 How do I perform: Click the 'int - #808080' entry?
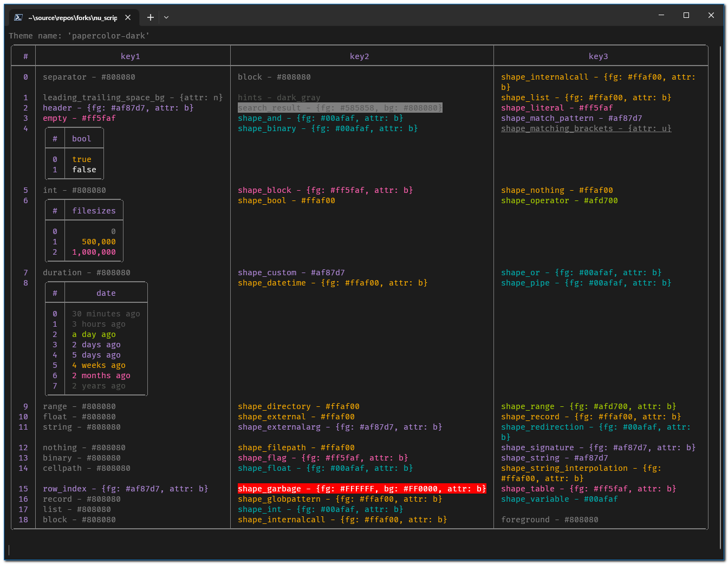pyautogui.click(x=75, y=190)
